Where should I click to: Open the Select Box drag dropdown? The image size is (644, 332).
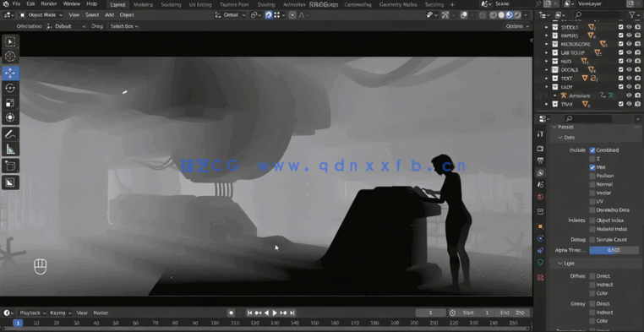point(123,26)
